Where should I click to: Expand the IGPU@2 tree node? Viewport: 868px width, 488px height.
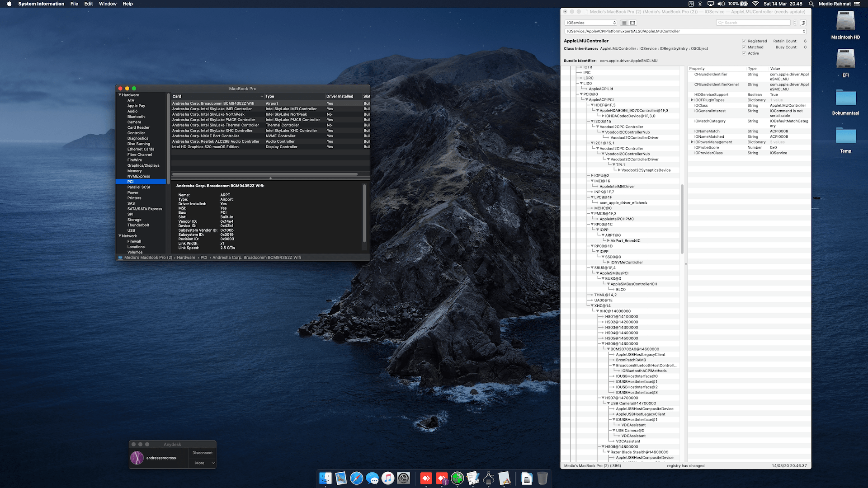[x=592, y=176]
